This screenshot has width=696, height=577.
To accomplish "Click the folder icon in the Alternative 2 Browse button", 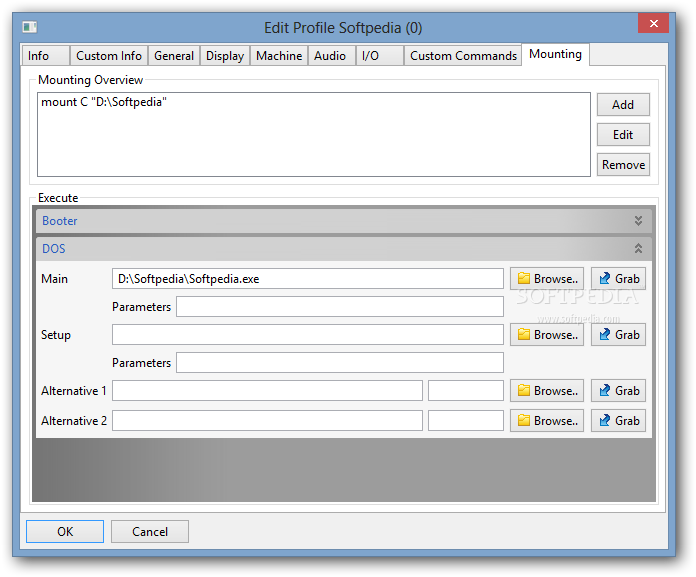I will (524, 420).
